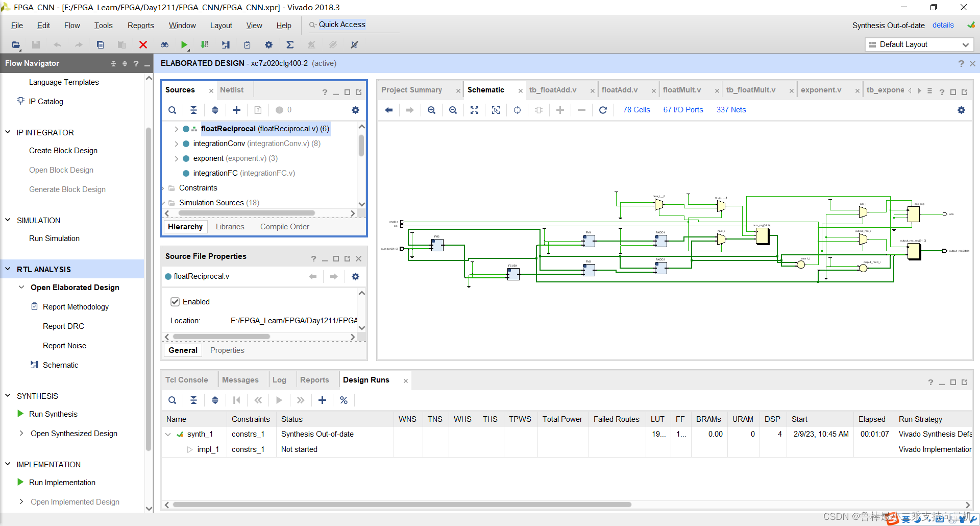This screenshot has height=526, width=980.
Task: Open Compile Order tab in Sources
Action: 284,227
